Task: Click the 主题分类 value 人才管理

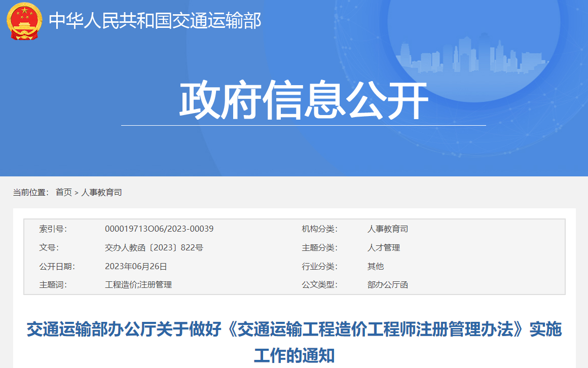Action: pos(384,247)
